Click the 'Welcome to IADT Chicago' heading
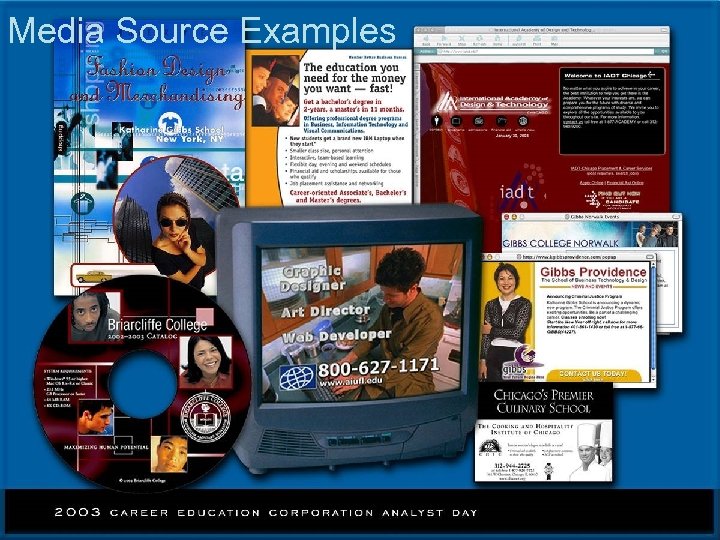Viewport: 720px width, 540px height. click(x=606, y=75)
